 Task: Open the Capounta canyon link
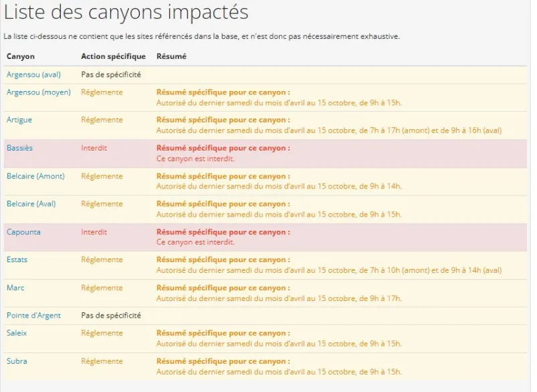tap(23, 232)
